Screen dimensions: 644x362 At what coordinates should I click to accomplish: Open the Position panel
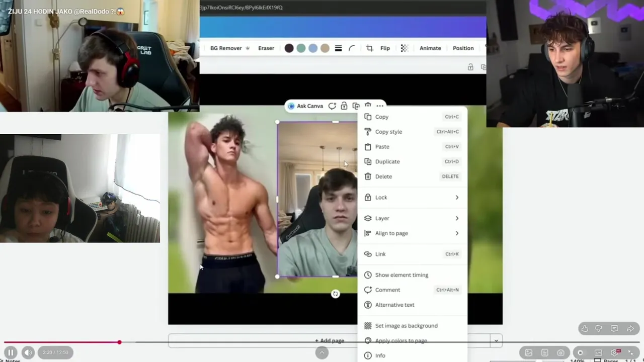pyautogui.click(x=463, y=48)
